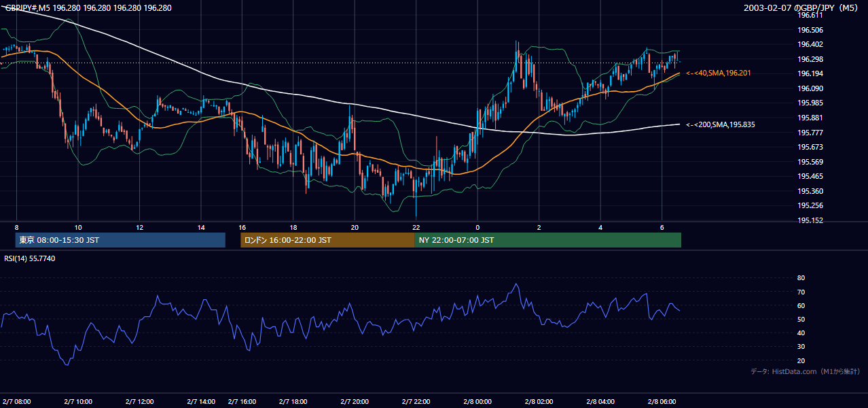Click the RSI 30 level label
868x408 pixels.
[x=801, y=347]
